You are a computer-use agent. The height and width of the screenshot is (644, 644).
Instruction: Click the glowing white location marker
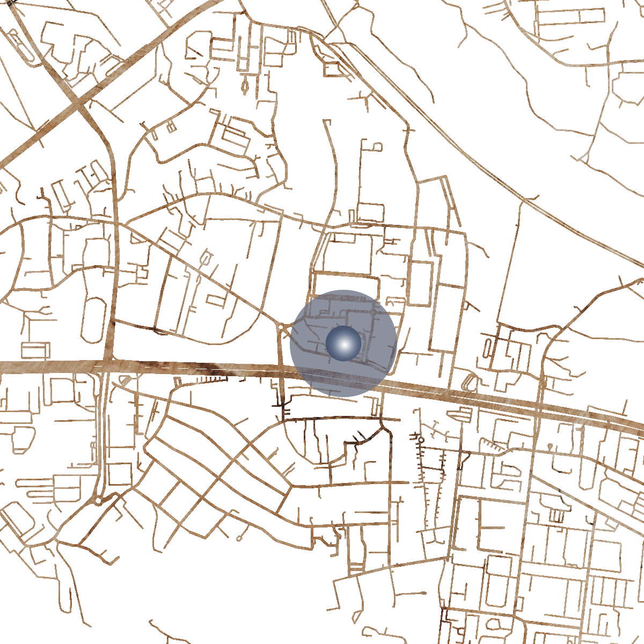343,343
